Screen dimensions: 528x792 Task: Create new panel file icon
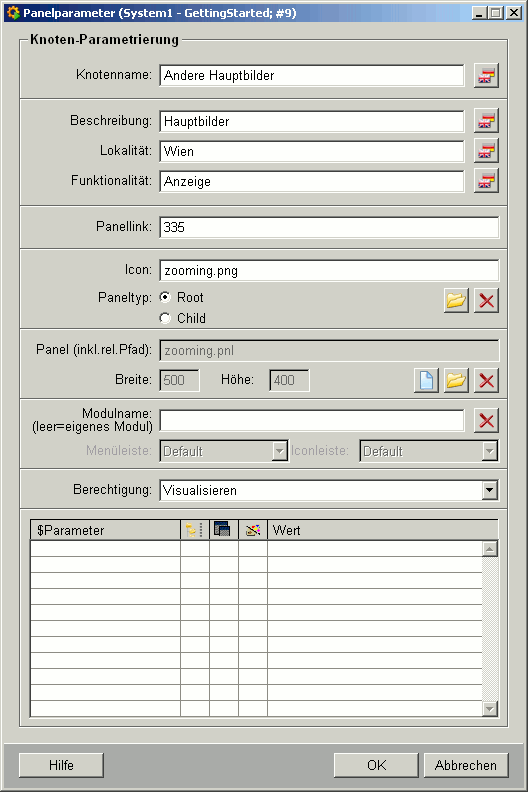pyautogui.click(x=426, y=380)
